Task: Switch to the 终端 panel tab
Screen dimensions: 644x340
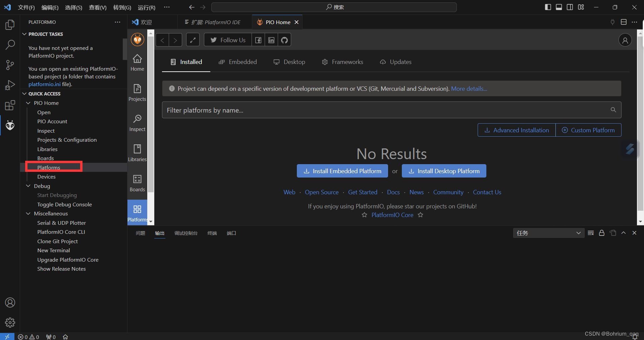Action: click(212, 233)
